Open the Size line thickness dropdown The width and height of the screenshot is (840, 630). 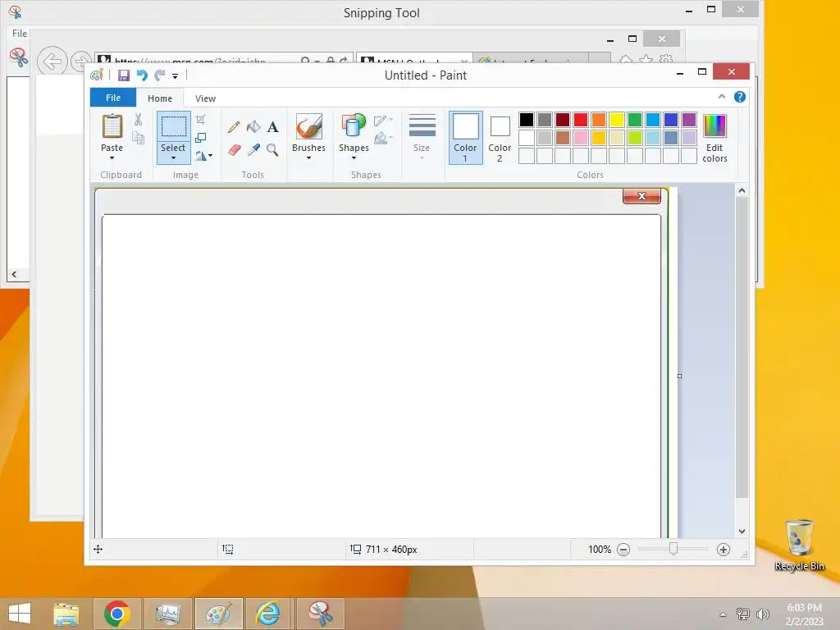[422, 137]
